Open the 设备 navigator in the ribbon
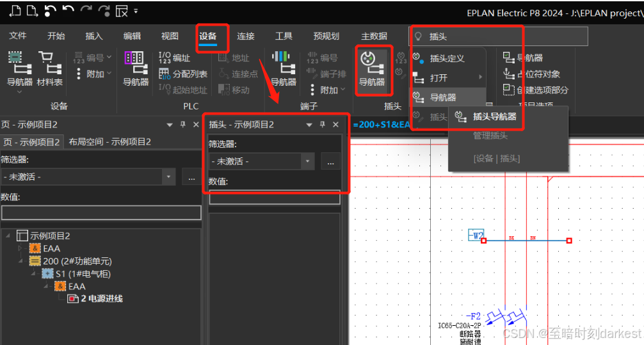Image resolution: width=644 pixels, height=345 pixels. (x=20, y=68)
